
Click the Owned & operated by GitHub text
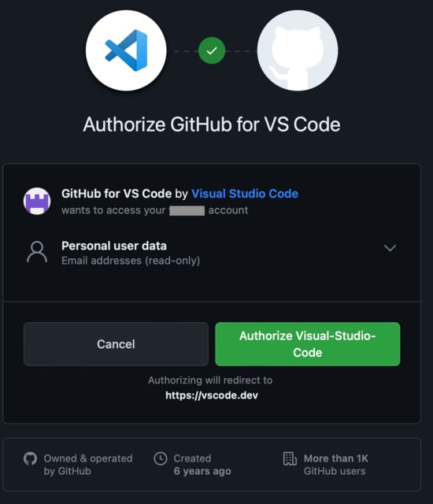click(88, 465)
